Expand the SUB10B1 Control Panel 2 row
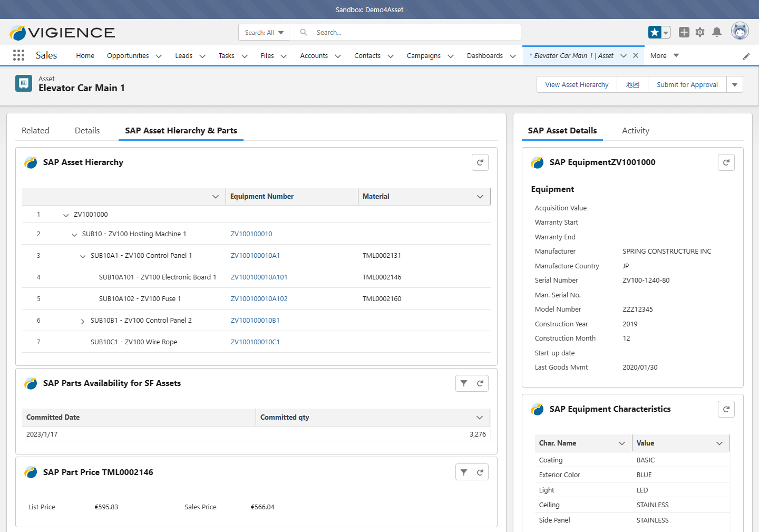759x532 pixels. click(x=83, y=321)
